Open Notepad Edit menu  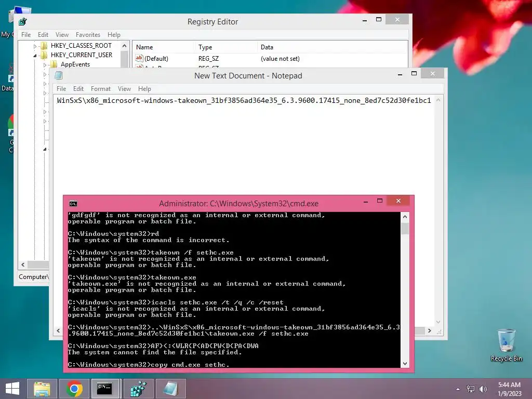click(78, 88)
